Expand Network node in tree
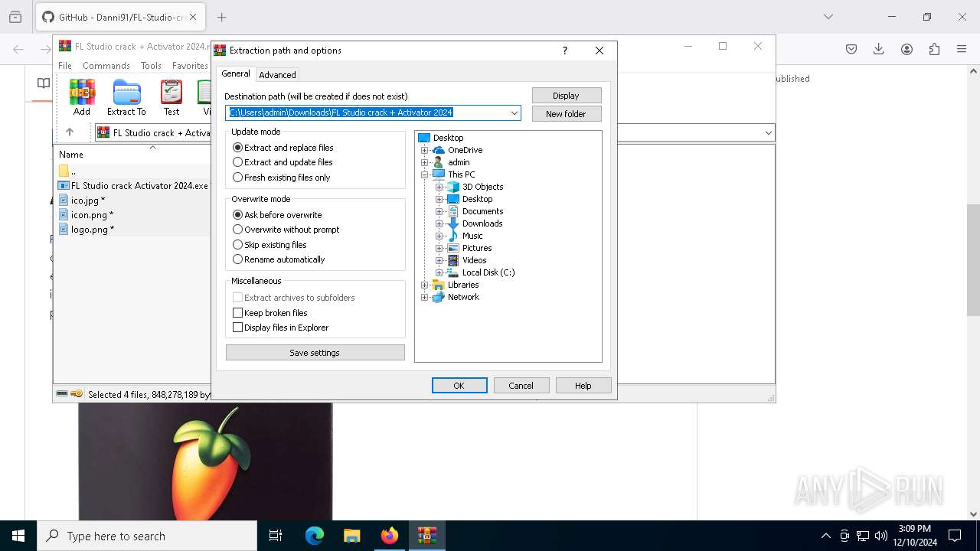Screen dimensions: 980x551 425,297
